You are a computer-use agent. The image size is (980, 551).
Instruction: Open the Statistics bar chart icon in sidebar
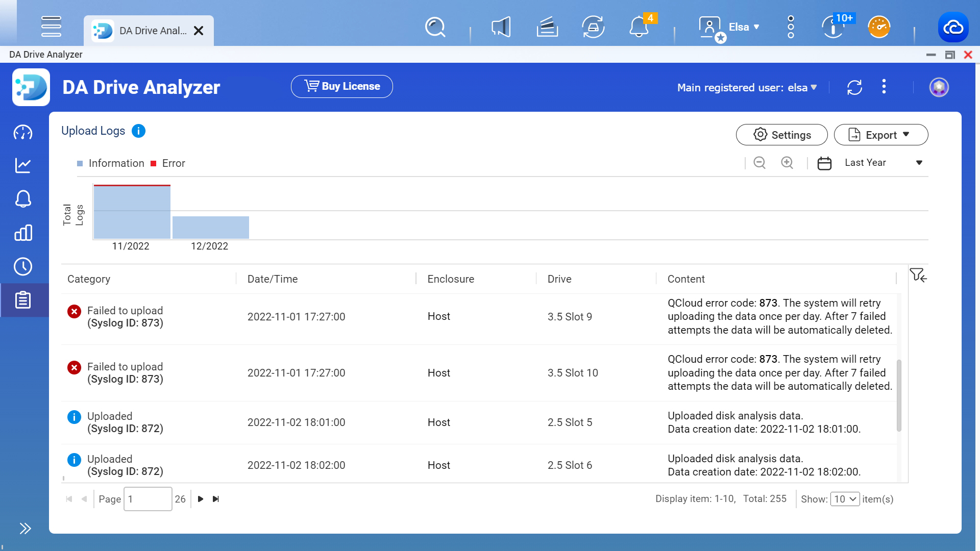[23, 233]
